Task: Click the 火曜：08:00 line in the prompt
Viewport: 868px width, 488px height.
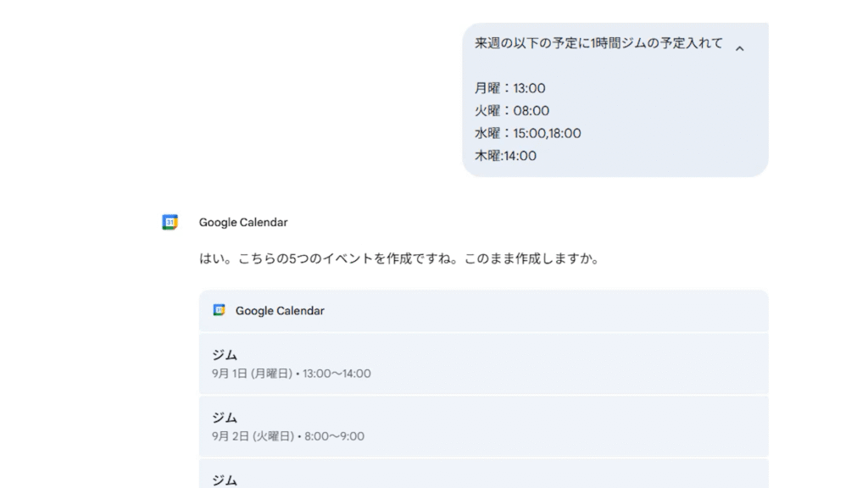Action: pos(512,111)
